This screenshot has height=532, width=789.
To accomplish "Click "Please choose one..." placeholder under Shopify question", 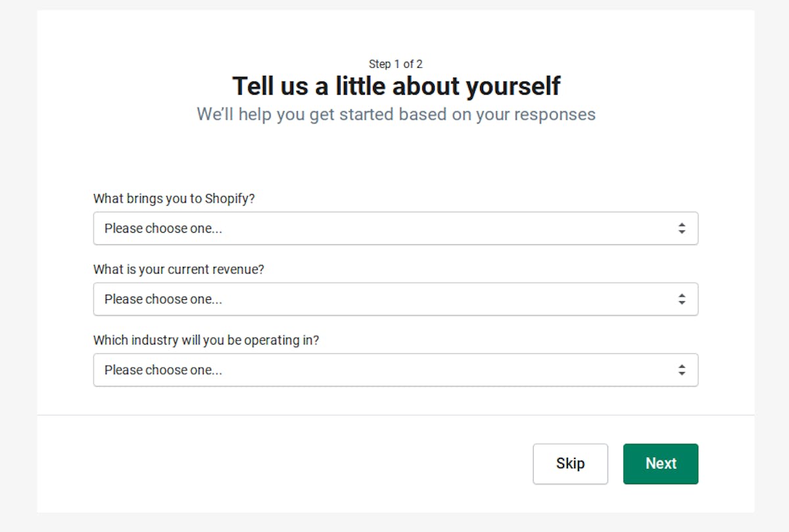I will [163, 229].
